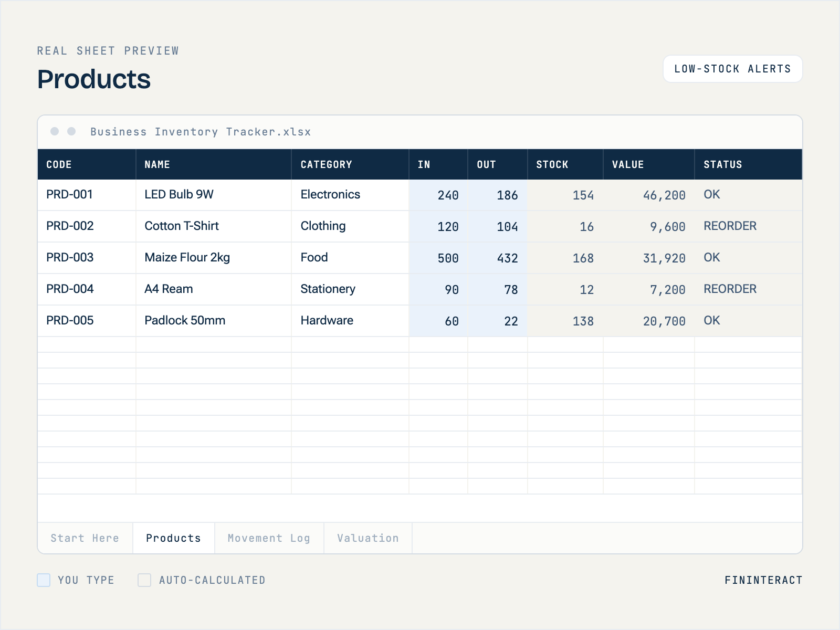Click the PRD-001 code cell
Viewport: 840px width, 630px height.
click(x=87, y=195)
